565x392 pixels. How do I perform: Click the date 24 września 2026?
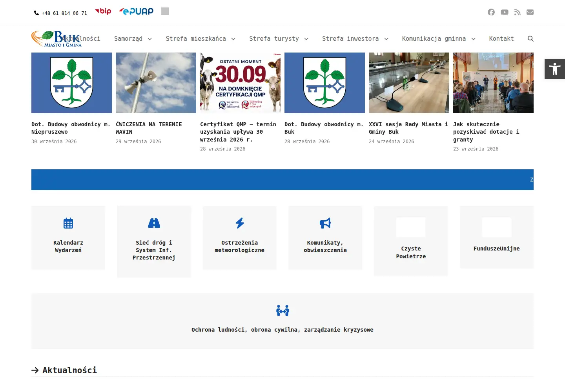(x=392, y=142)
